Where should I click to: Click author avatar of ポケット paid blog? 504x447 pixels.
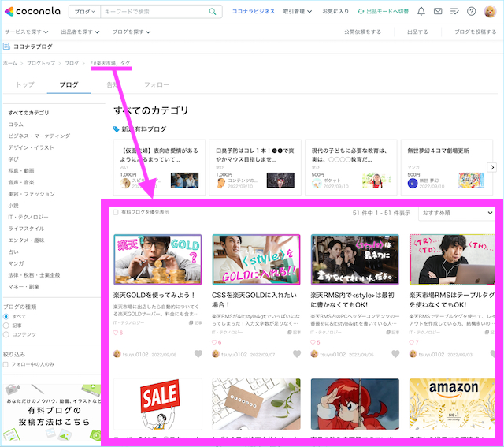[317, 184]
